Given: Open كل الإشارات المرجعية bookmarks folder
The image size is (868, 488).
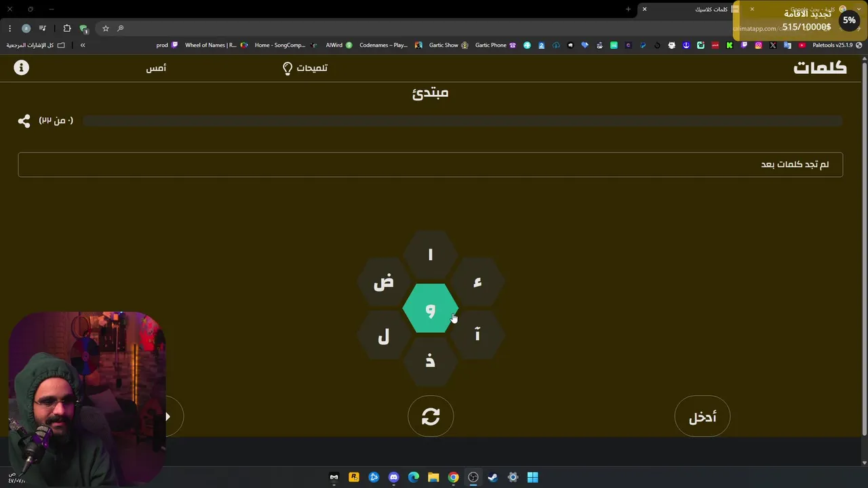Looking at the screenshot, I should 36,45.
